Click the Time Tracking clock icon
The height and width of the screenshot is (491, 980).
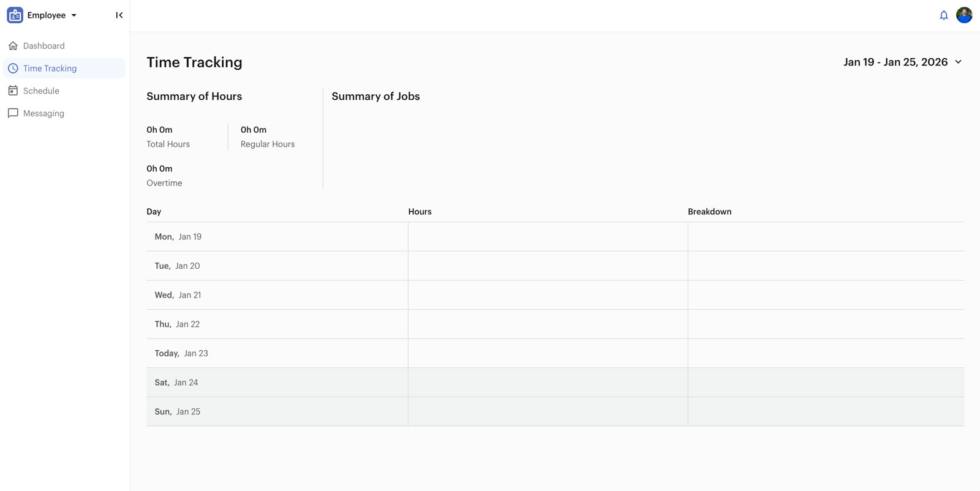(x=13, y=69)
